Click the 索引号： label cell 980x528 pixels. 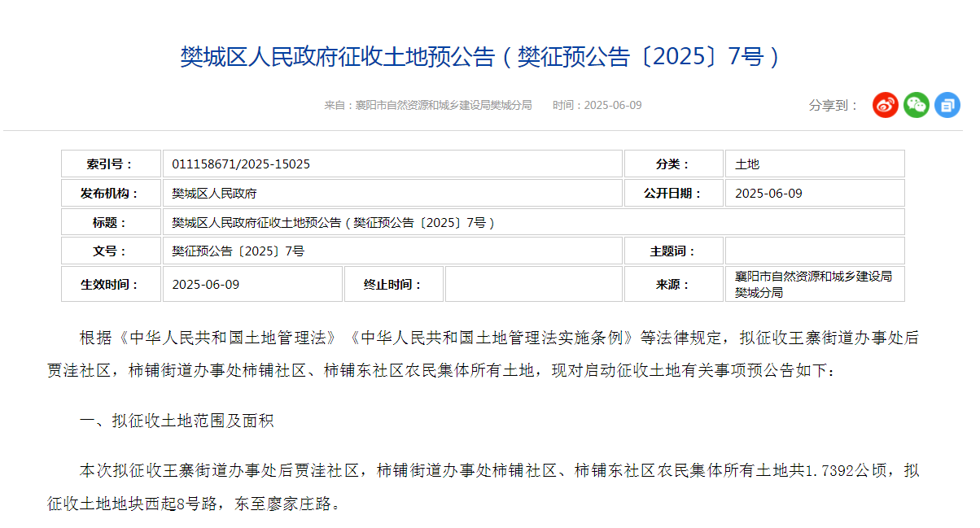pos(111,164)
